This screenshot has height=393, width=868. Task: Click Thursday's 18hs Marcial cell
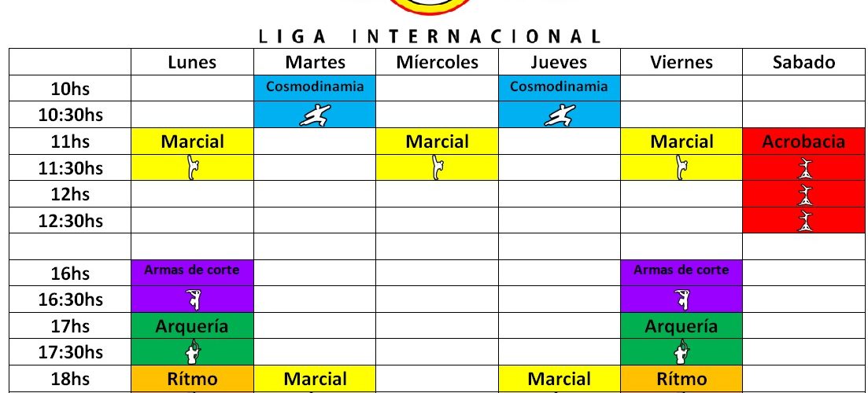click(x=559, y=379)
